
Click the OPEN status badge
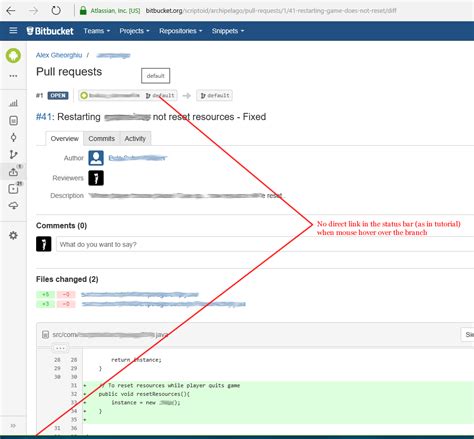tap(58, 96)
